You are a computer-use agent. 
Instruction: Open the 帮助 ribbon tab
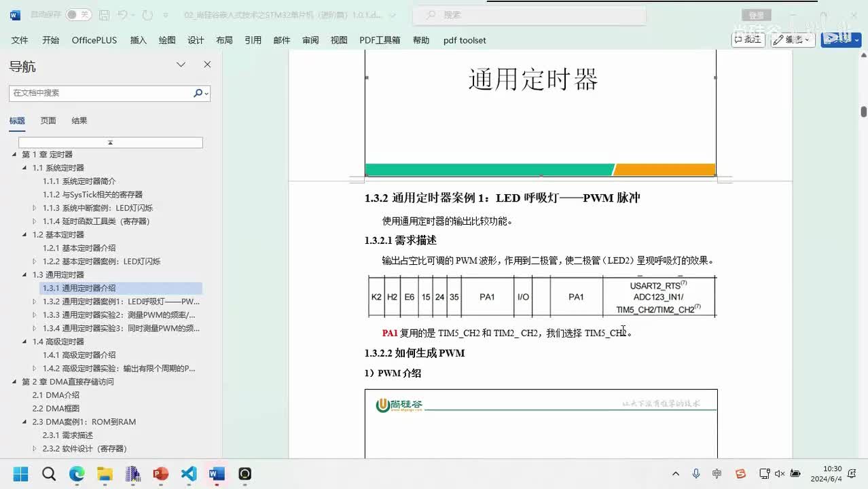421,40
